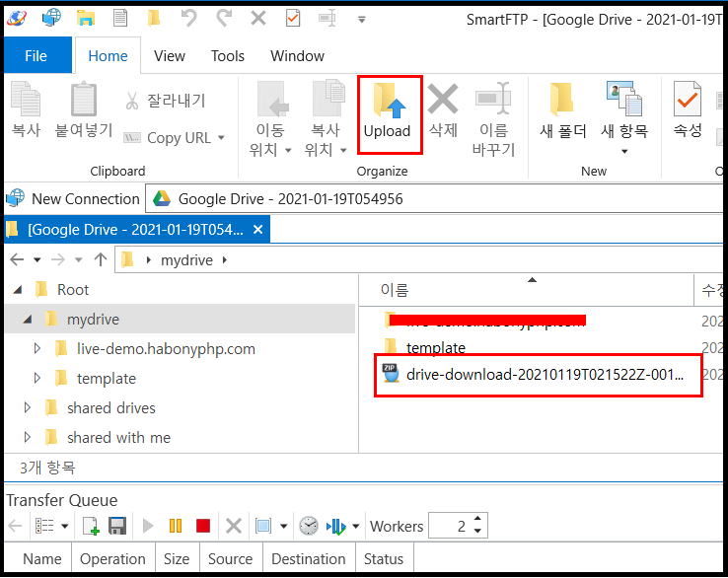Image resolution: width=728 pixels, height=578 pixels.
Task: Click the X delete icon in the quick access toolbar
Action: (258, 19)
